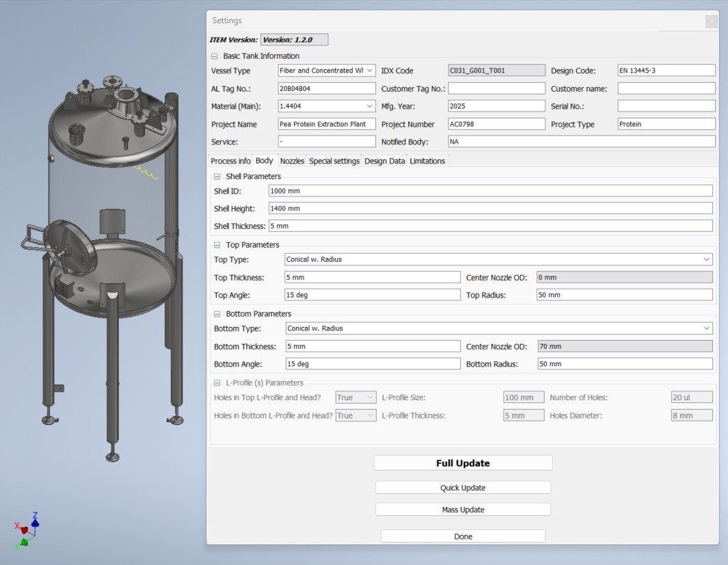Click the Mfg. Year field
This screenshot has width=728, height=565.
tap(496, 106)
